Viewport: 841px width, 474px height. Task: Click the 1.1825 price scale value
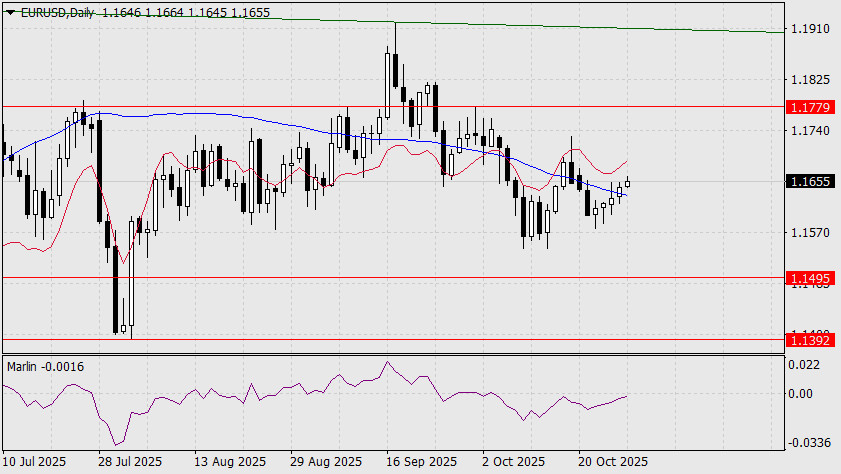(810, 80)
